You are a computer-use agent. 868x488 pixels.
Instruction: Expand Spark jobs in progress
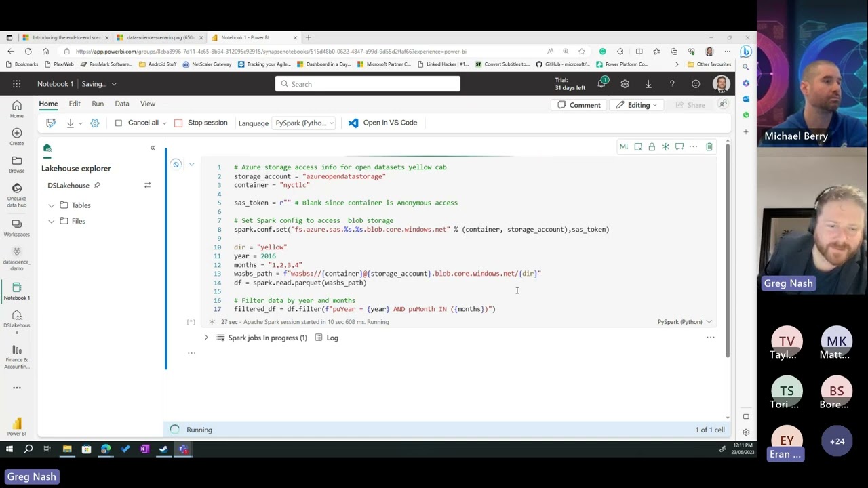click(x=206, y=338)
